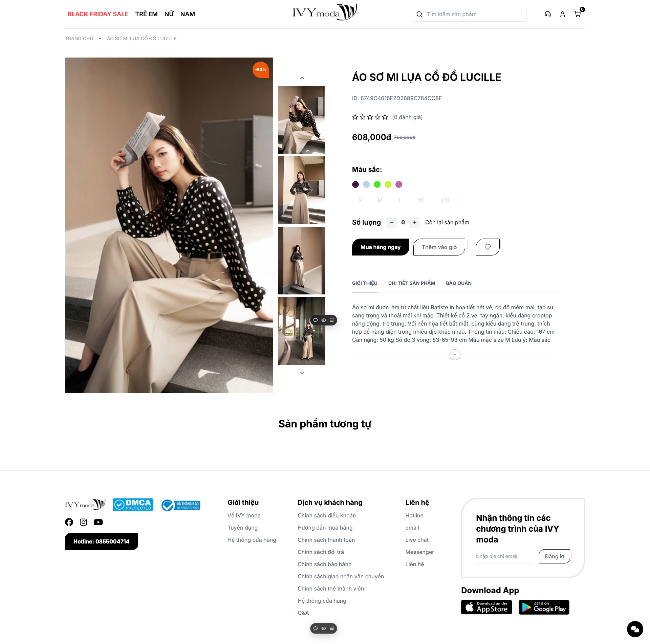Open the shopping cart icon
Screen dimensions: 650x644
click(x=578, y=14)
